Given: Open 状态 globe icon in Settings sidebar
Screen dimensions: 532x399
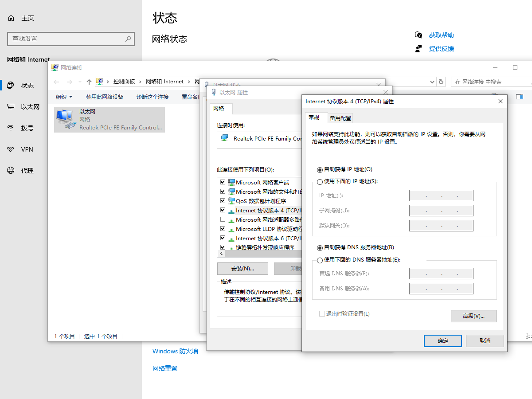Looking at the screenshot, I should coord(11,86).
